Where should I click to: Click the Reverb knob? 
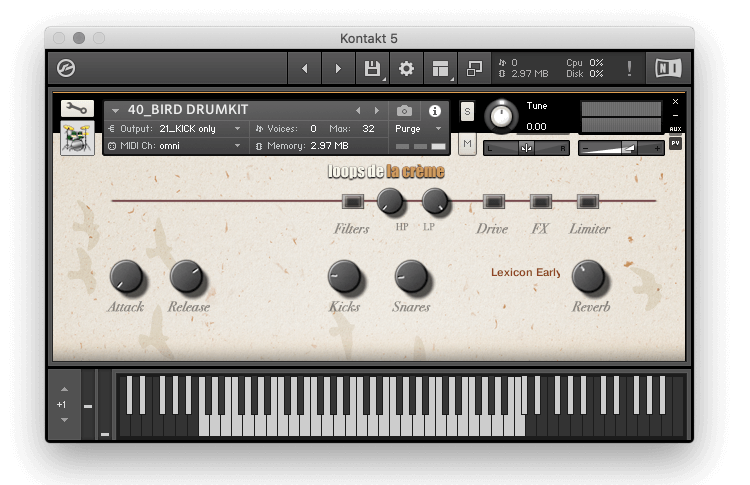589,276
